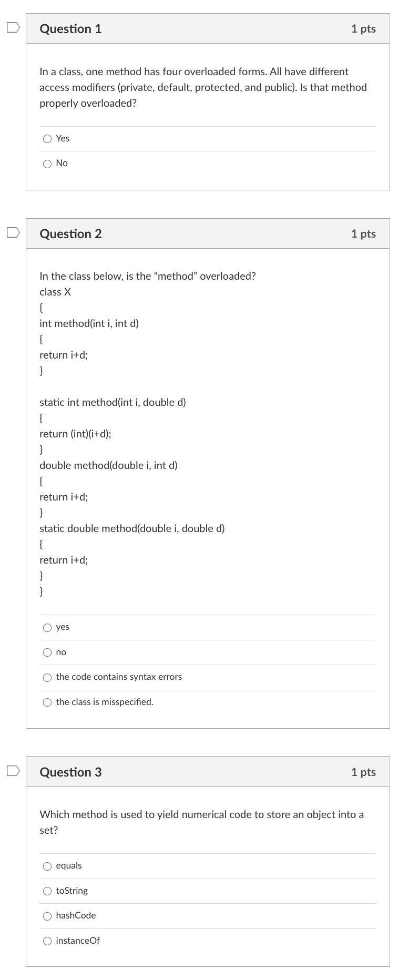The height and width of the screenshot is (980, 419).
Task: Select "the code contains syntax errors" option
Action: [47, 677]
